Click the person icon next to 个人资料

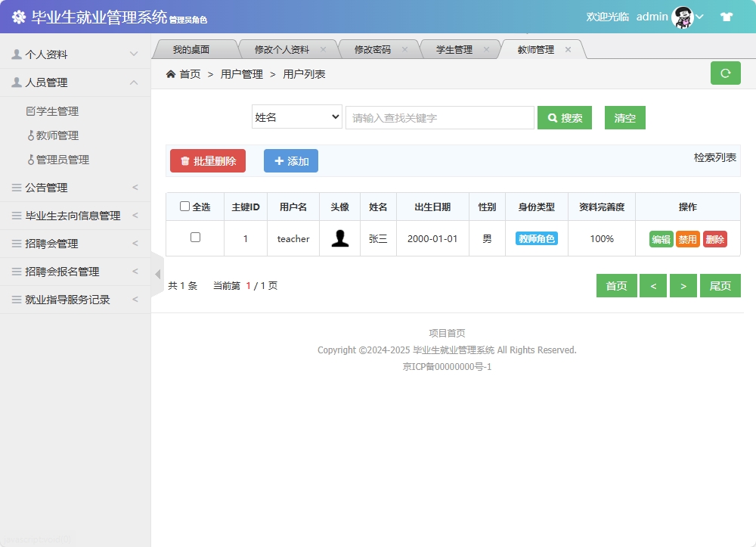[17, 53]
